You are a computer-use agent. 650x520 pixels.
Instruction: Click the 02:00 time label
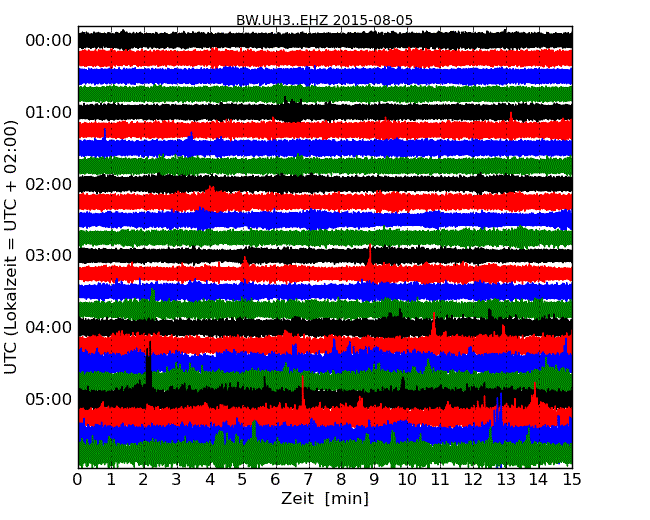click(49, 184)
